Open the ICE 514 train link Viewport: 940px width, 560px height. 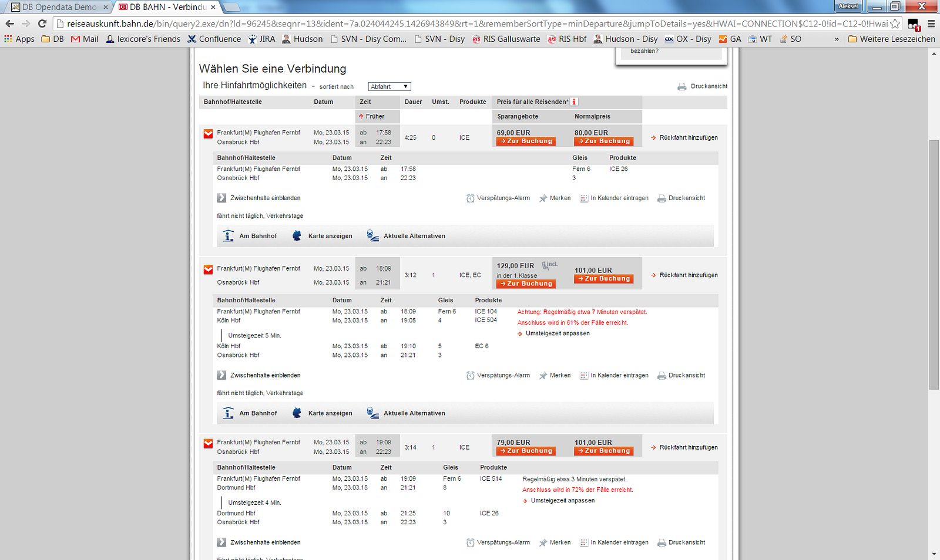coord(491,479)
